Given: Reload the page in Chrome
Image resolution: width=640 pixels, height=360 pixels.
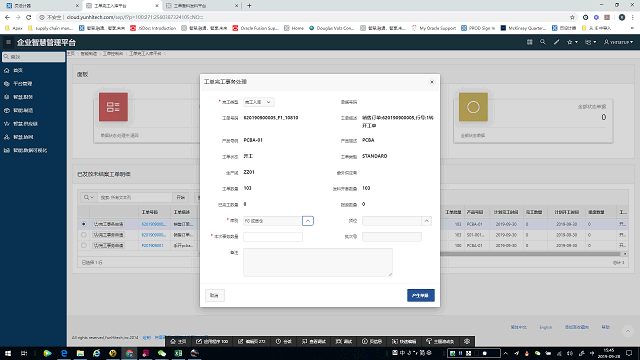Looking at the screenshot, I should [x=29, y=17].
